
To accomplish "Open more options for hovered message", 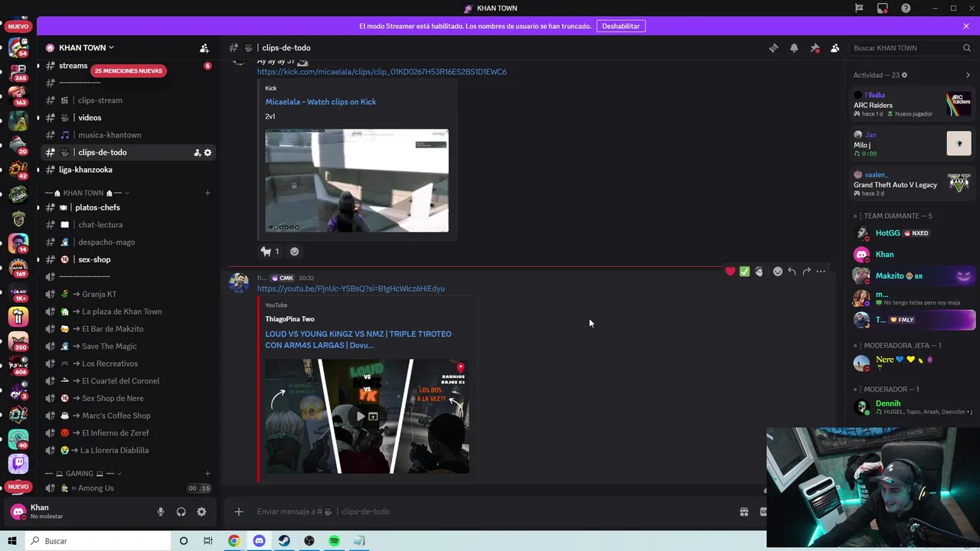I will coord(821,271).
